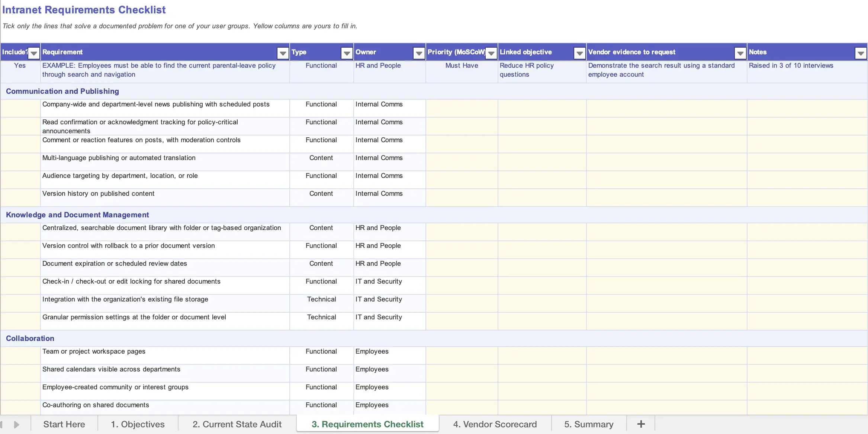Select the Include cell for news publishing row
Image resolution: width=868 pixels, height=434 pixels.
(x=20, y=108)
